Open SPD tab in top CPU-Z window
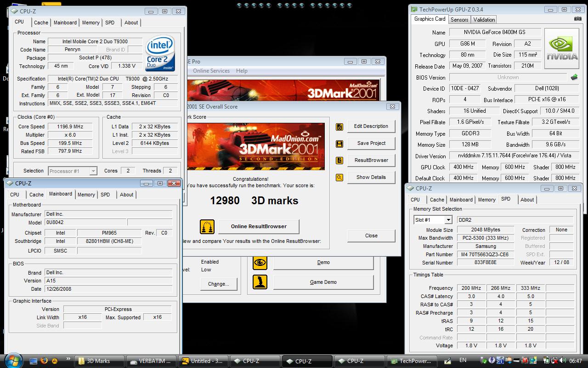588x368 pixels. tap(110, 23)
